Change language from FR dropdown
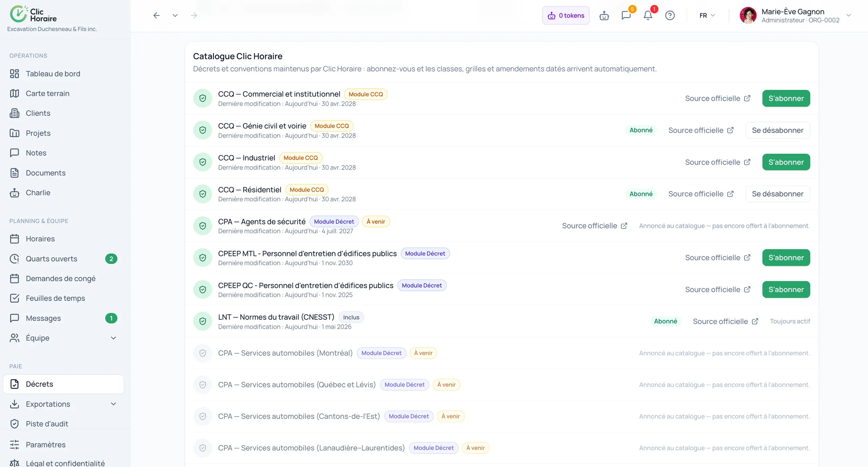Screen dimensions: 868x467 (x=707, y=15)
